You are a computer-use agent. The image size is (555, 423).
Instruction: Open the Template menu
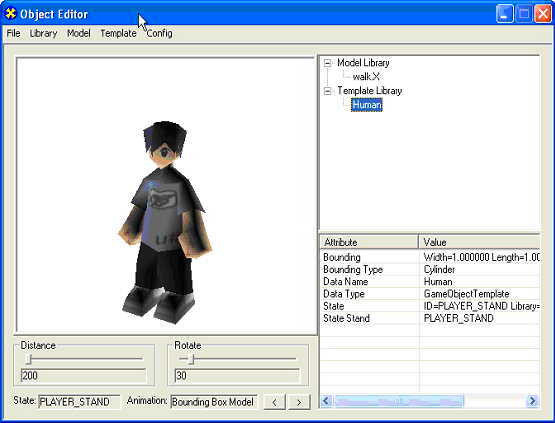pos(118,33)
